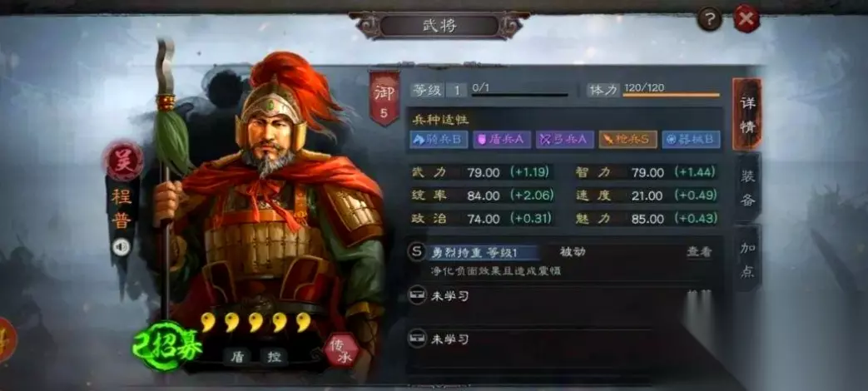
Task: Click the orange 体力 stamina bar
Action: tap(671, 96)
